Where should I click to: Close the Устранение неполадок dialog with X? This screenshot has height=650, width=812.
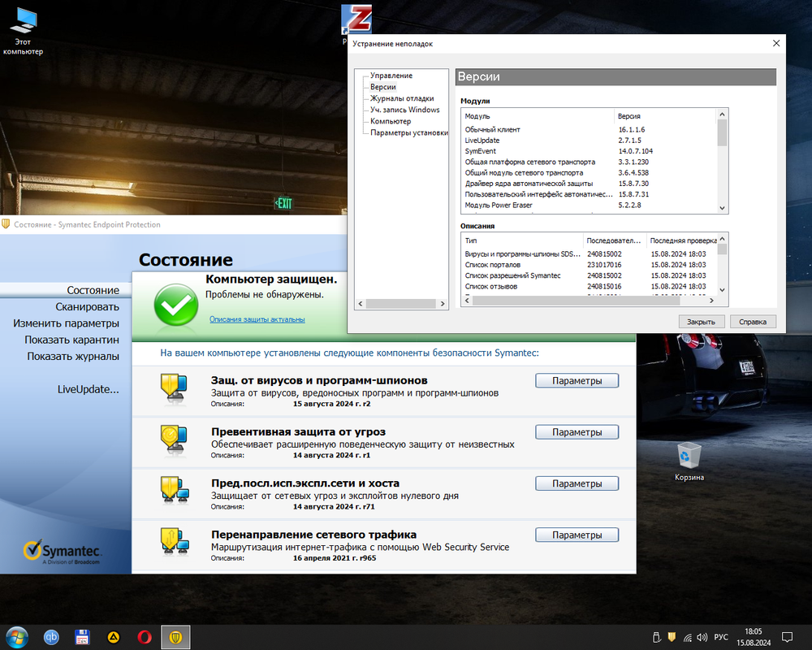(x=775, y=44)
